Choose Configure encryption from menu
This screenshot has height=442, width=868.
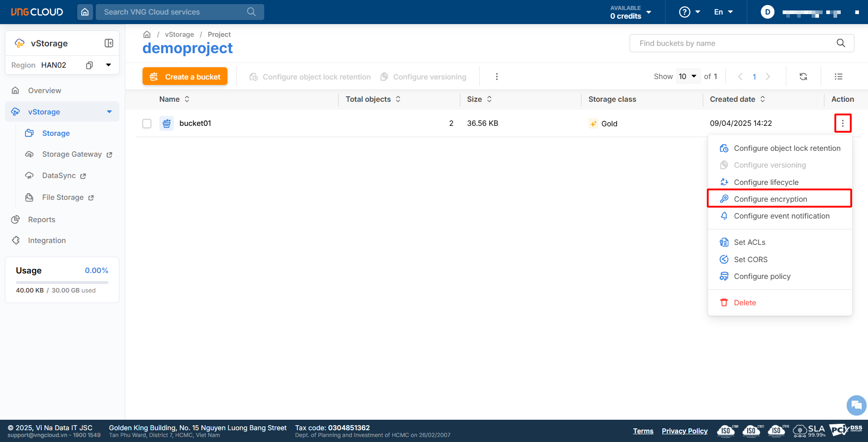click(770, 199)
